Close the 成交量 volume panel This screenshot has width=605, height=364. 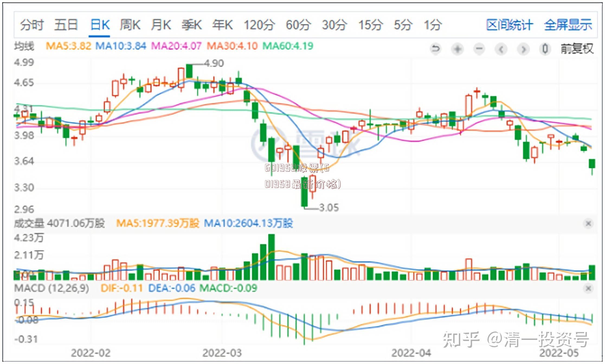pos(588,224)
